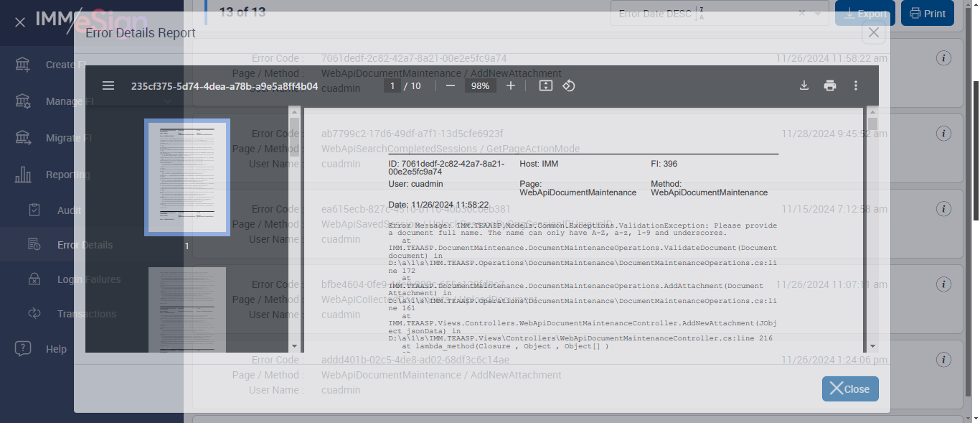View info for the 11/28/2024 9:45:52 am error
Viewport: 980px width, 423px height.
coord(944,134)
